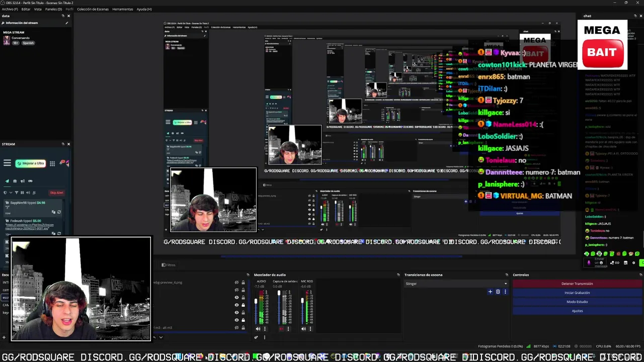Adjust the MIC ROD volume fader
Screen dimensions: 644x362
coord(302,300)
